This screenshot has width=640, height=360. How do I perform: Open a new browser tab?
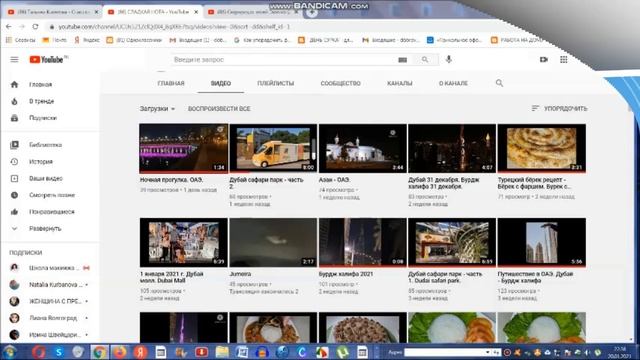tap(311, 12)
